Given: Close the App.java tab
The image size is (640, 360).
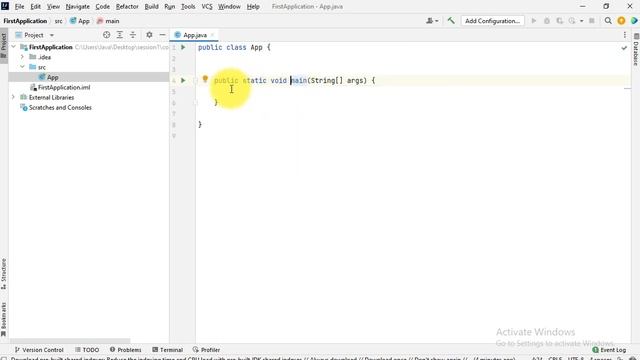Looking at the screenshot, I should (x=212, y=35).
